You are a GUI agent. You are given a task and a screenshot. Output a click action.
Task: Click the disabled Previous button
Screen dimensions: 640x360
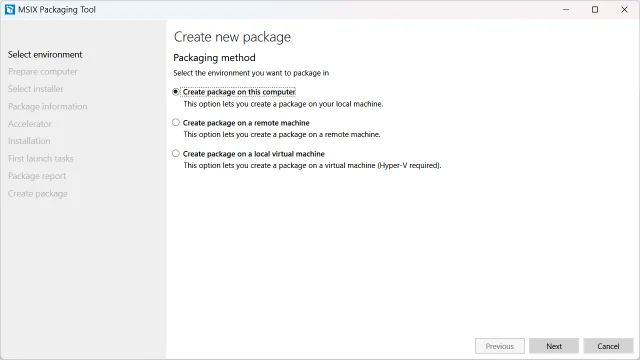500,346
